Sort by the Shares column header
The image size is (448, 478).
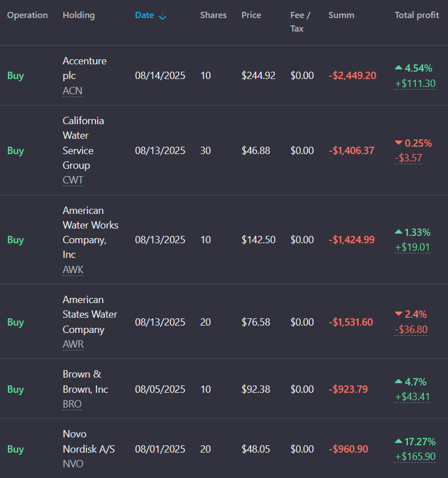tap(213, 15)
